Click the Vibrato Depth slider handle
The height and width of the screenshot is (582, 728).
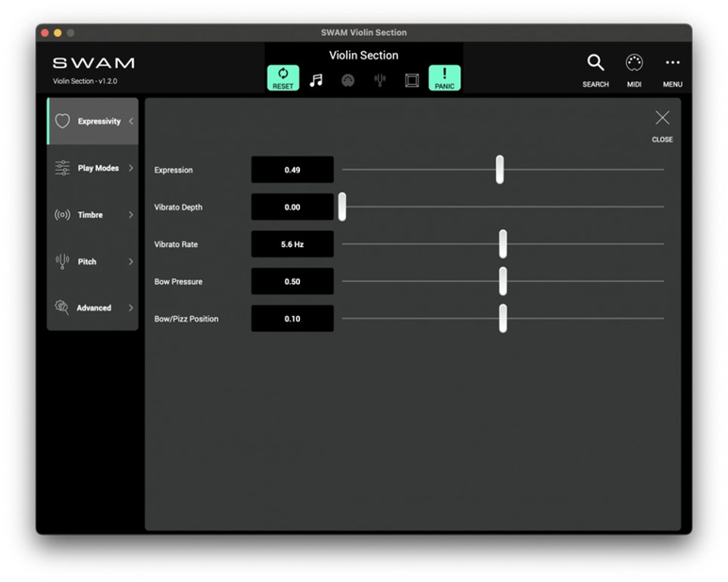pyautogui.click(x=342, y=207)
